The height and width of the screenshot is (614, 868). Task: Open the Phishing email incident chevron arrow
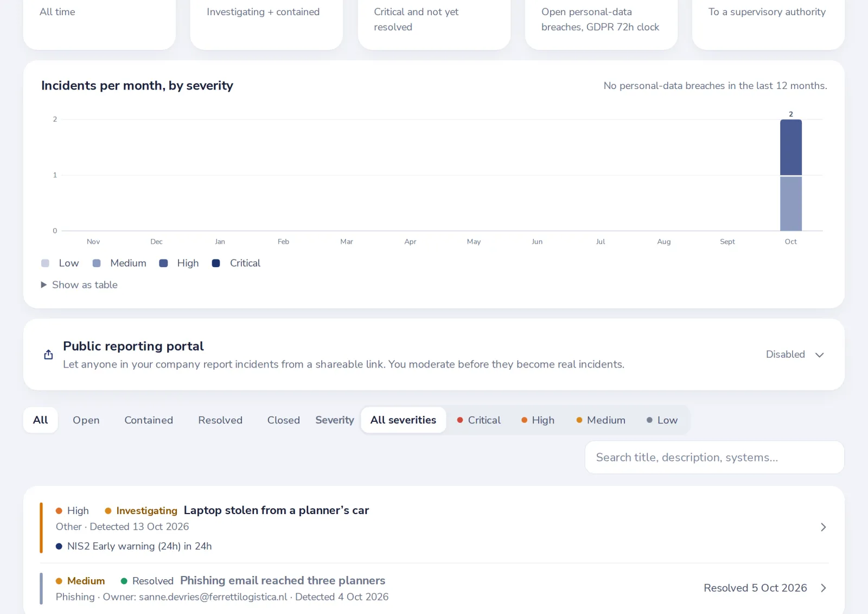(x=823, y=588)
